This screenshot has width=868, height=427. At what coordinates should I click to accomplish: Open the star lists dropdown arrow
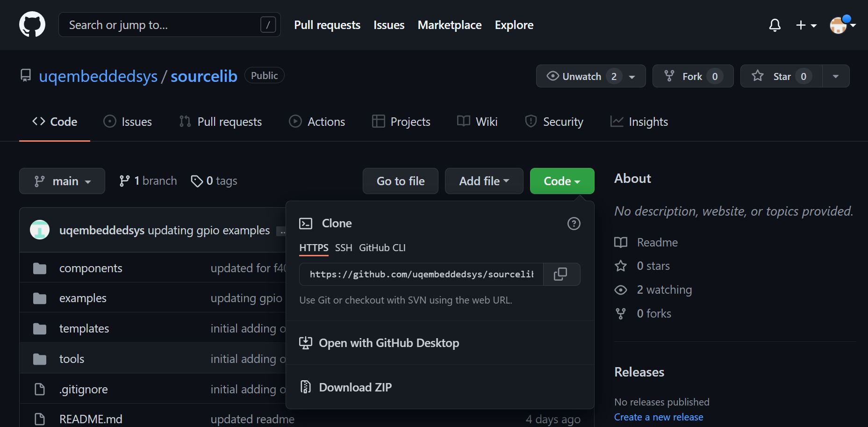(x=836, y=76)
